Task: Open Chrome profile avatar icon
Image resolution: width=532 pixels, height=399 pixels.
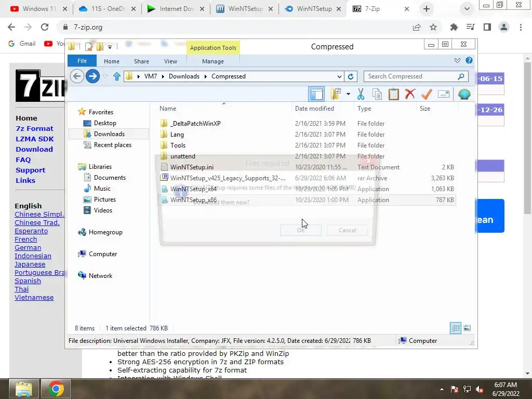Action: 504,27
